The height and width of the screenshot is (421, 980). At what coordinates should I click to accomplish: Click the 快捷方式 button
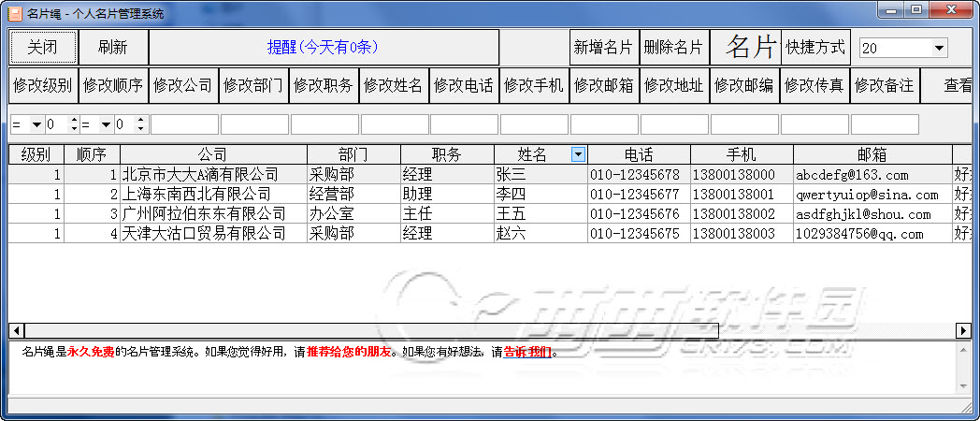click(x=815, y=47)
